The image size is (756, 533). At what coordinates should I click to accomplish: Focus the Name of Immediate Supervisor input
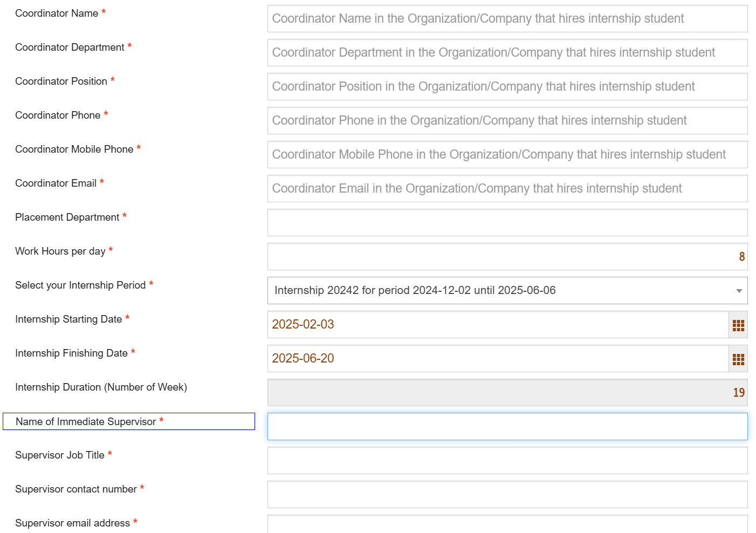pos(507,427)
